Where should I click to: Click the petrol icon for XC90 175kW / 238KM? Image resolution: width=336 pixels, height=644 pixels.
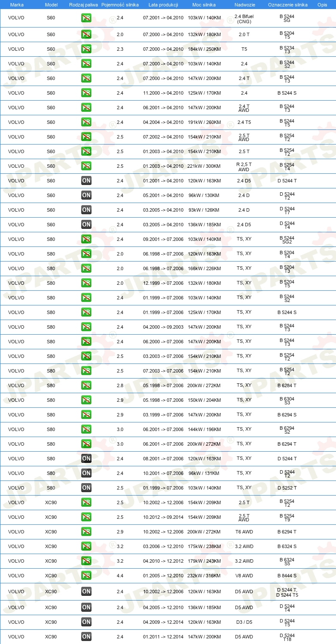86,546
